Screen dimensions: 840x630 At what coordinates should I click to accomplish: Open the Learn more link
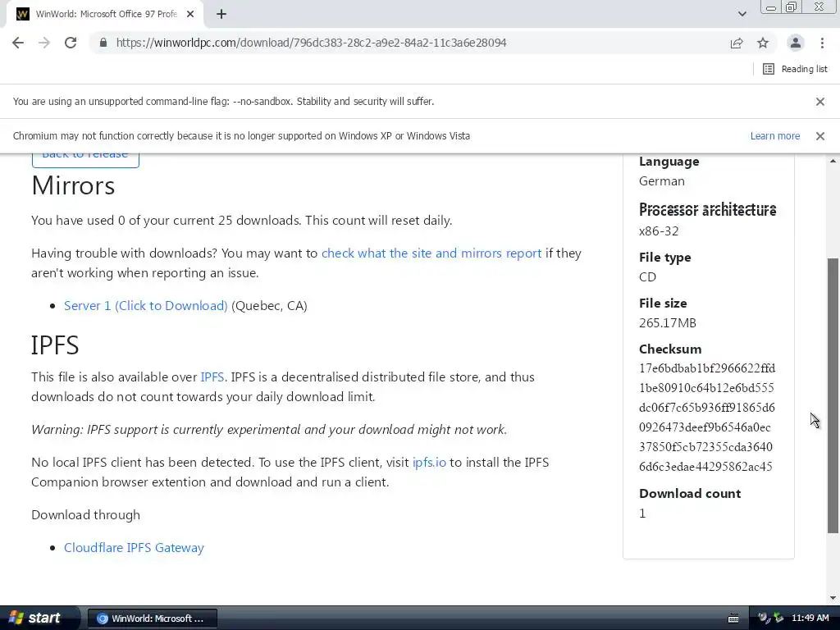pos(775,136)
